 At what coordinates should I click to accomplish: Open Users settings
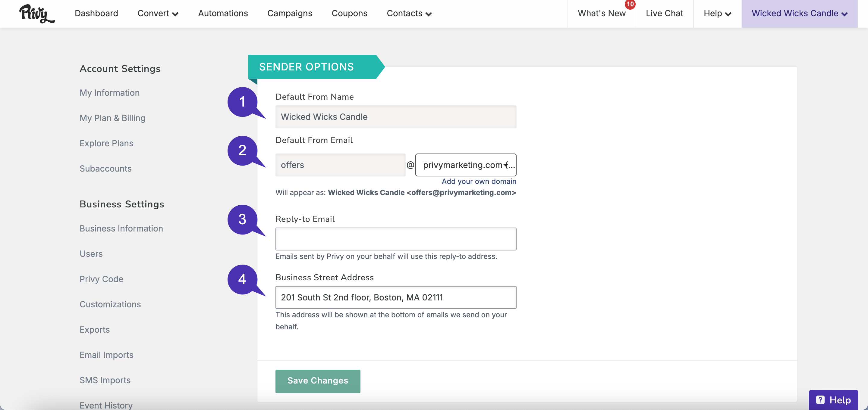click(91, 253)
